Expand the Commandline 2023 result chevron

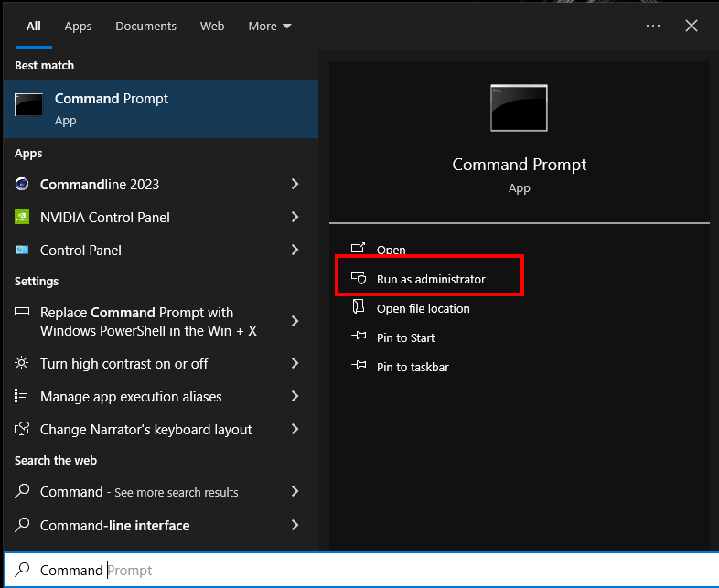pyautogui.click(x=295, y=185)
